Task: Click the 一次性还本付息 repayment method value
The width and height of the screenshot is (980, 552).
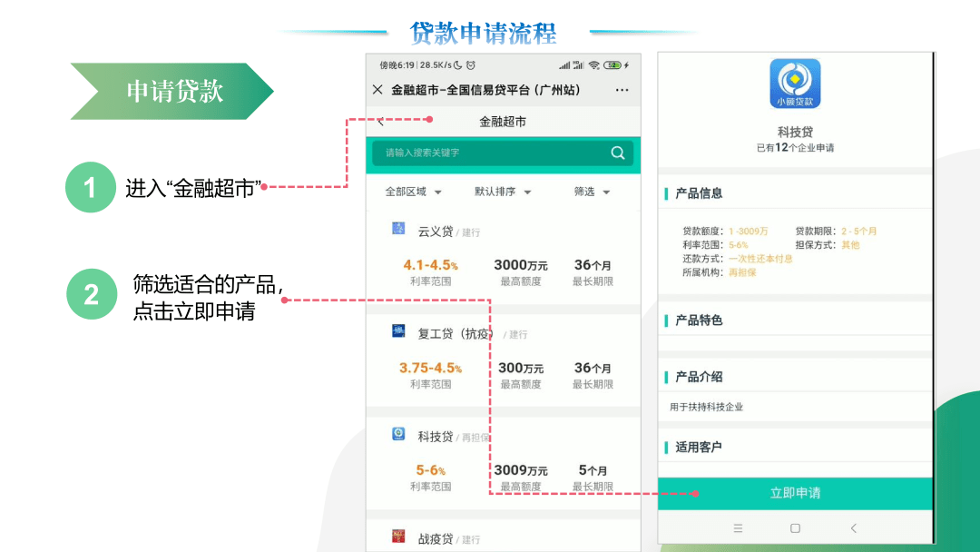Action: (760, 259)
